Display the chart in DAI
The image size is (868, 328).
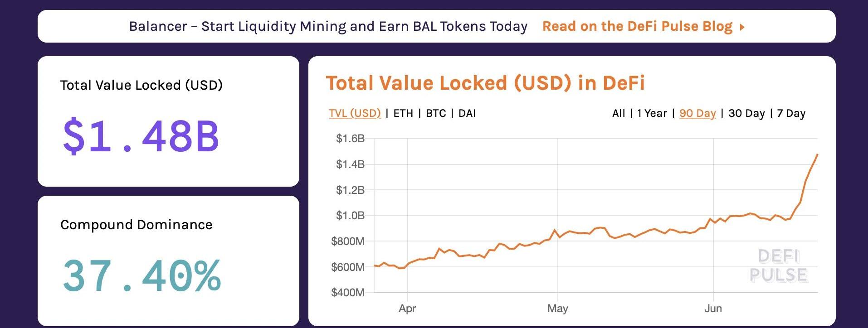[467, 113]
